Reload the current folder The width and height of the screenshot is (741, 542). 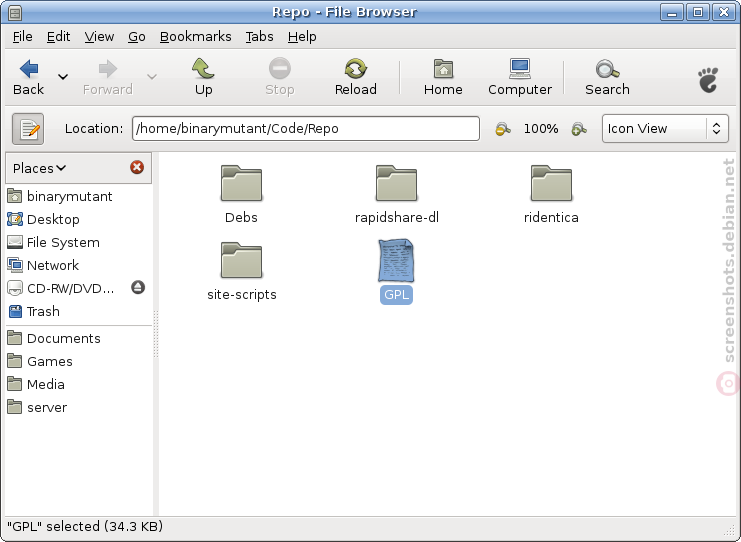pos(355,77)
